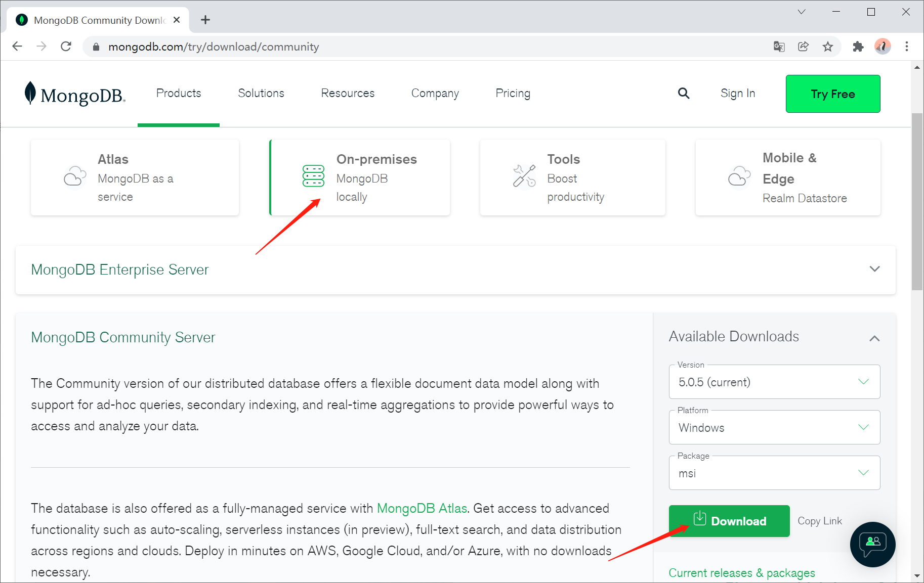Click the browser back arrow

click(17, 47)
